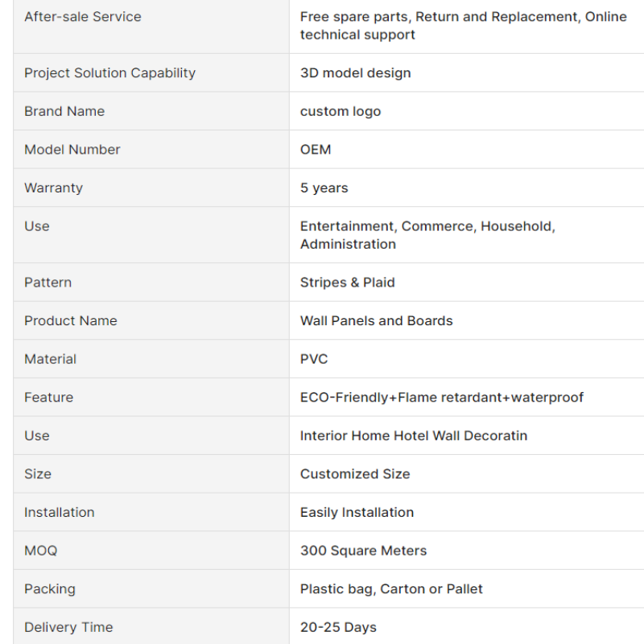Click the OEM model number value

pos(316,150)
